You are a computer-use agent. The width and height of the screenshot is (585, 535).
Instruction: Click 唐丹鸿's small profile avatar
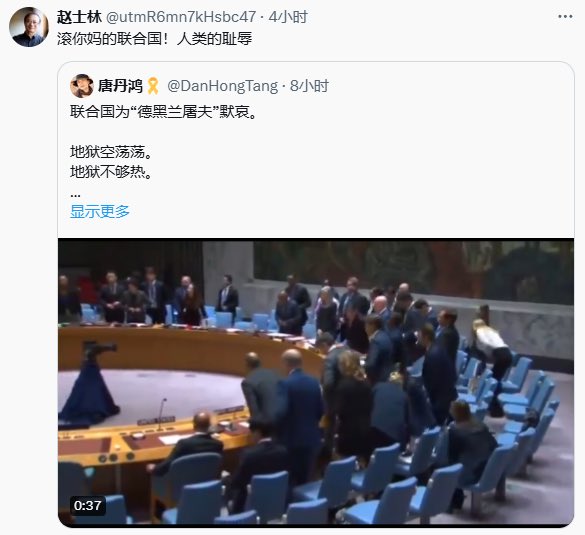tap(81, 86)
